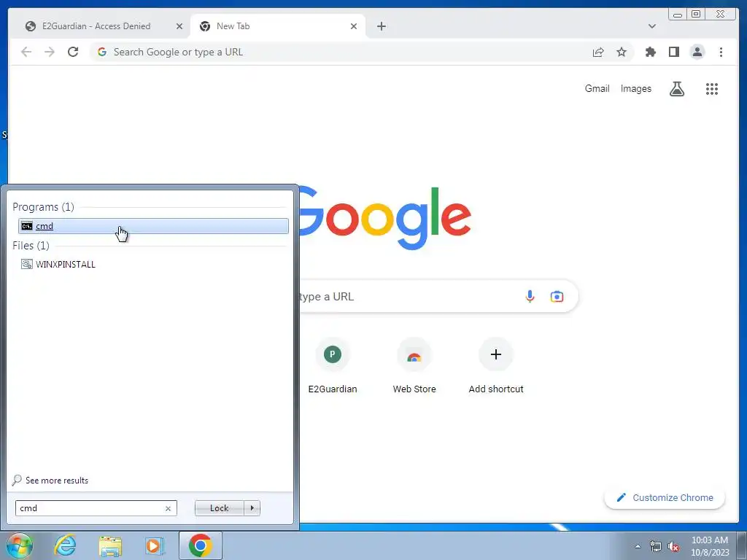
Task: Open the Web Store shortcut
Action: [x=414, y=366]
